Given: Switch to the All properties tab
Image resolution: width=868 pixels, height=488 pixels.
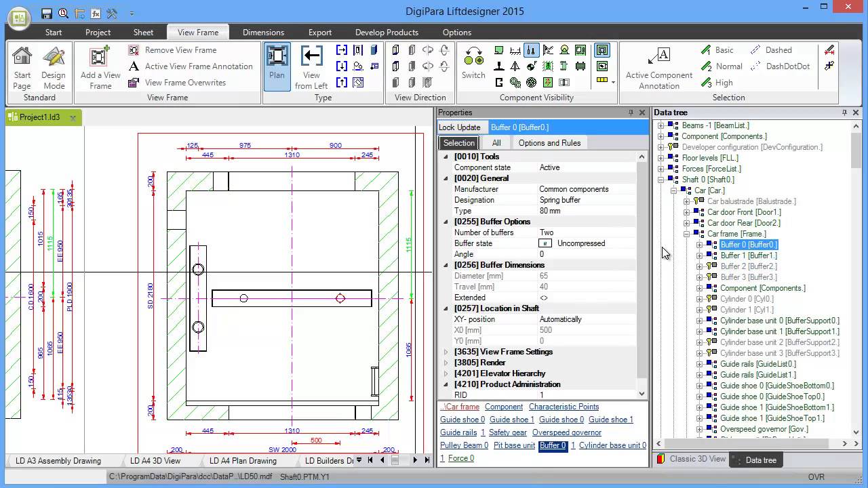Looking at the screenshot, I should click(x=496, y=143).
